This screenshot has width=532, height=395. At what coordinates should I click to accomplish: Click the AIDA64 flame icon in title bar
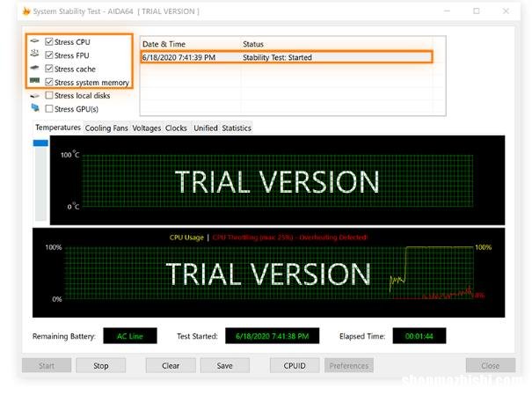pyautogui.click(x=26, y=11)
